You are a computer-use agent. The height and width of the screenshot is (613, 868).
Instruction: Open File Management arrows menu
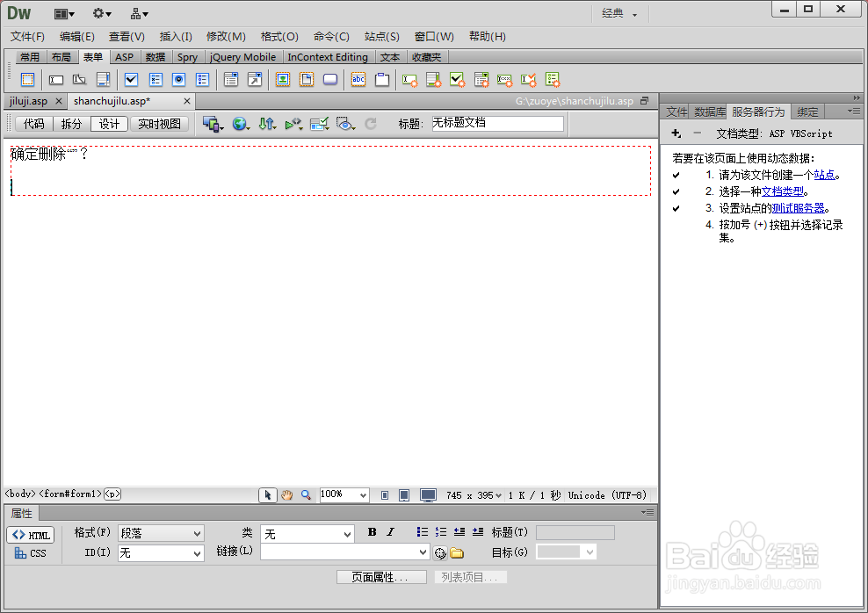(267, 124)
